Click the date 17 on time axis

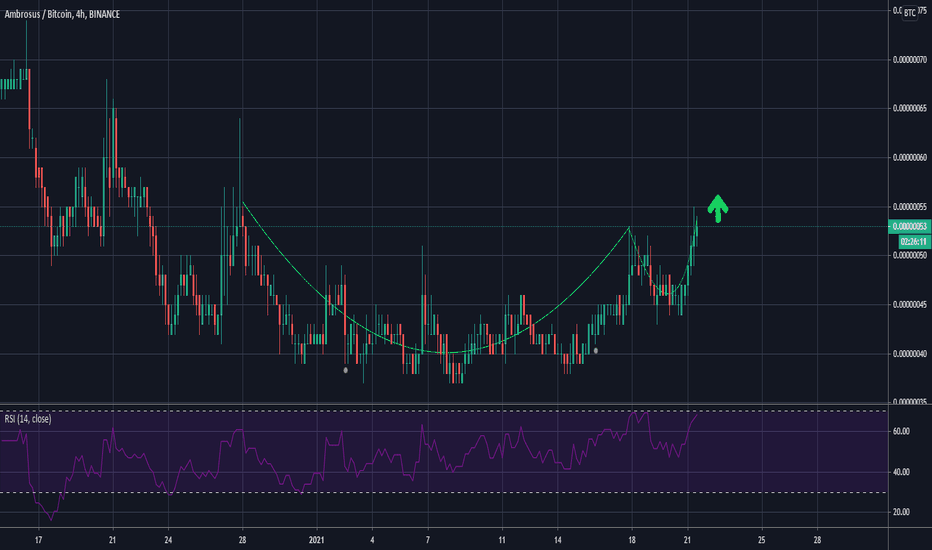[x=39, y=540]
